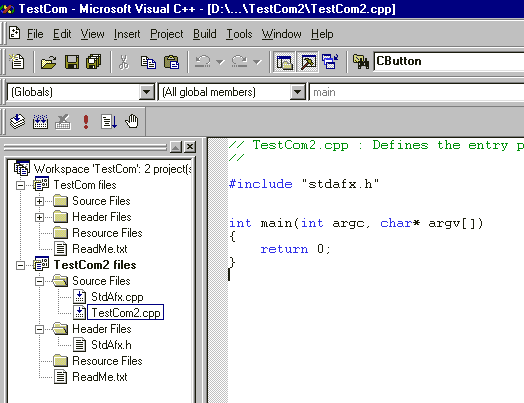Toggle the Output window button with hammer
524x403 pixels.
coord(308,62)
